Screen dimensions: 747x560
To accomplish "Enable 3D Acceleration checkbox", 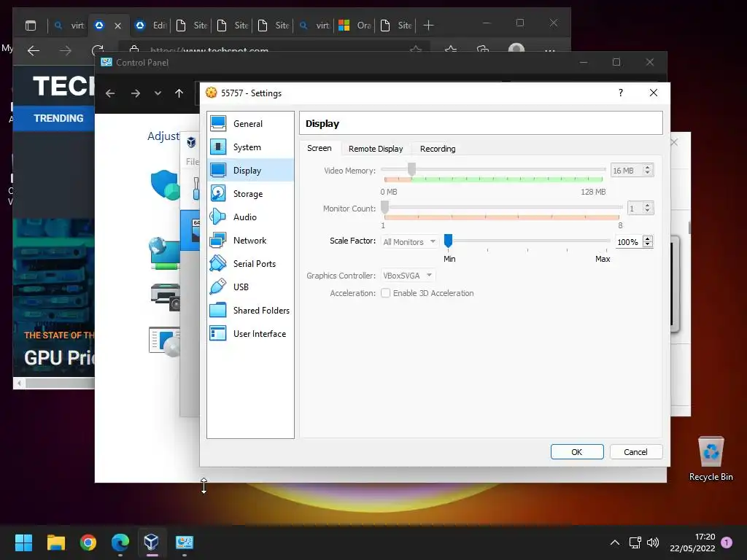I will (385, 293).
